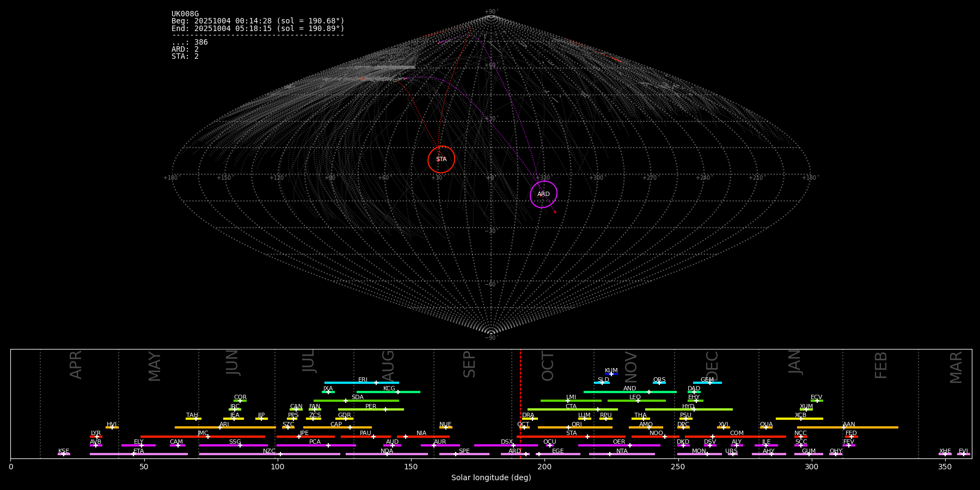This screenshot has width=980, height=490.
Task: Click the orange ARI activity bar
Action: coord(225,428)
